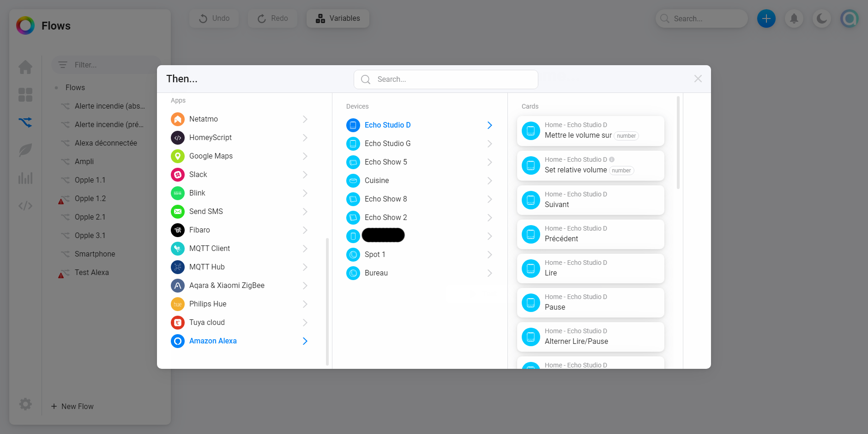Image resolution: width=868 pixels, height=434 pixels.
Task: Open the Settings gear icon
Action: point(25,404)
